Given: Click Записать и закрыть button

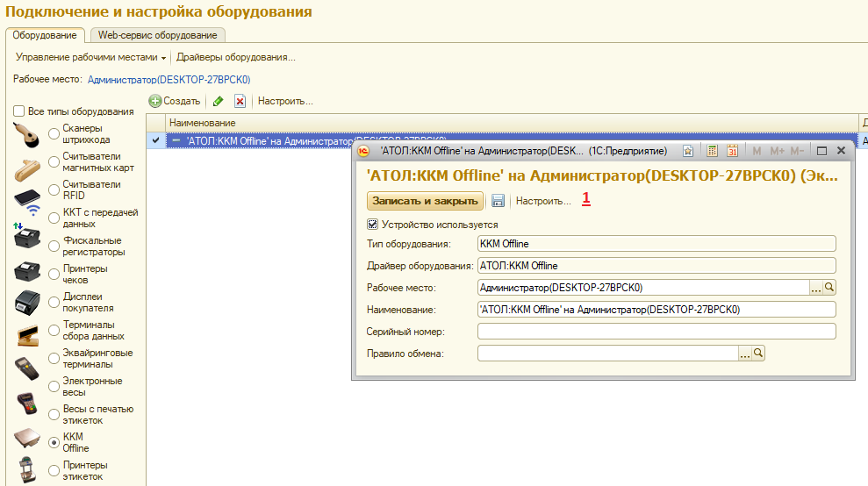Looking at the screenshot, I should 425,200.
